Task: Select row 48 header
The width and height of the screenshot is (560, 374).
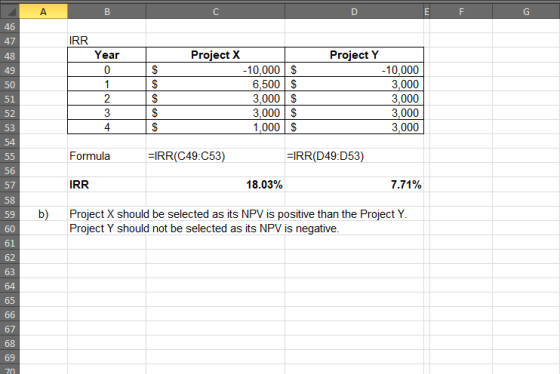Action: (x=10, y=56)
